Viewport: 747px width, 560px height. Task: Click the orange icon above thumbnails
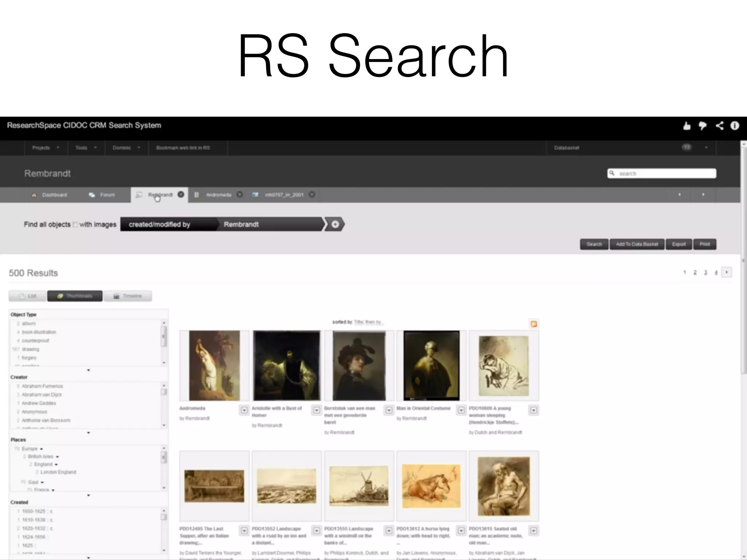pyautogui.click(x=534, y=324)
